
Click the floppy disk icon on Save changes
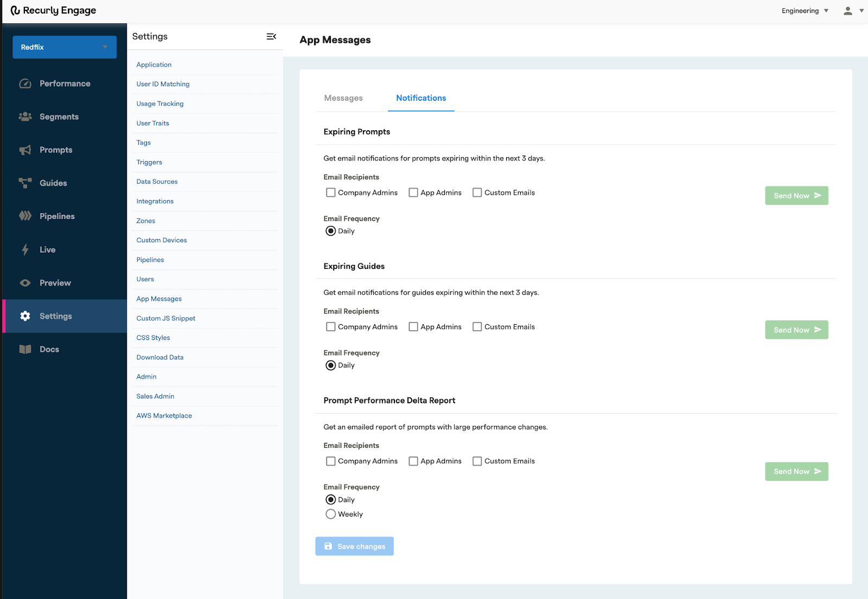328,546
